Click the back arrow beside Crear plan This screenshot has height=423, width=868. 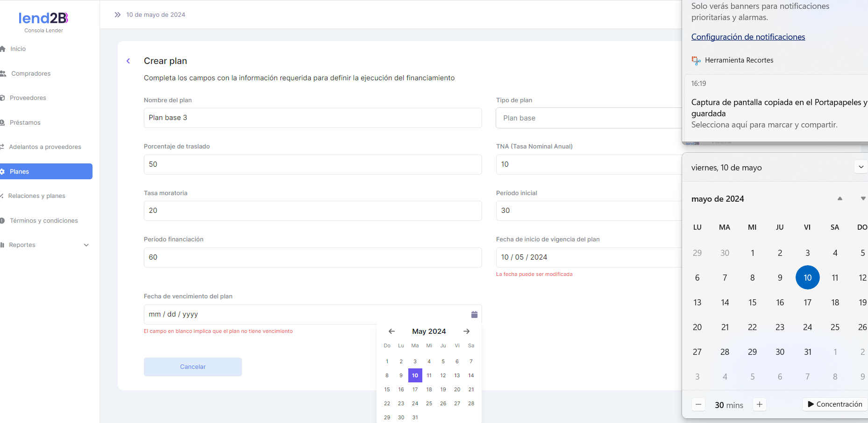pyautogui.click(x=128, y=61)
